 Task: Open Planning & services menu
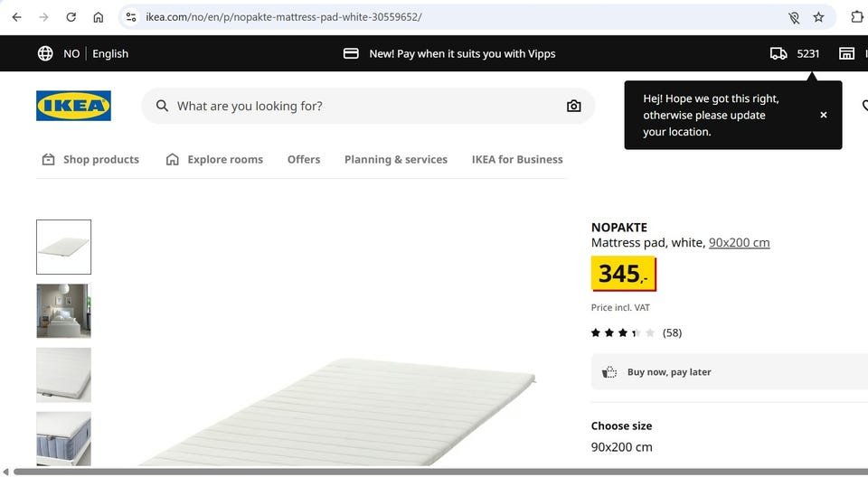coord(395,159)
